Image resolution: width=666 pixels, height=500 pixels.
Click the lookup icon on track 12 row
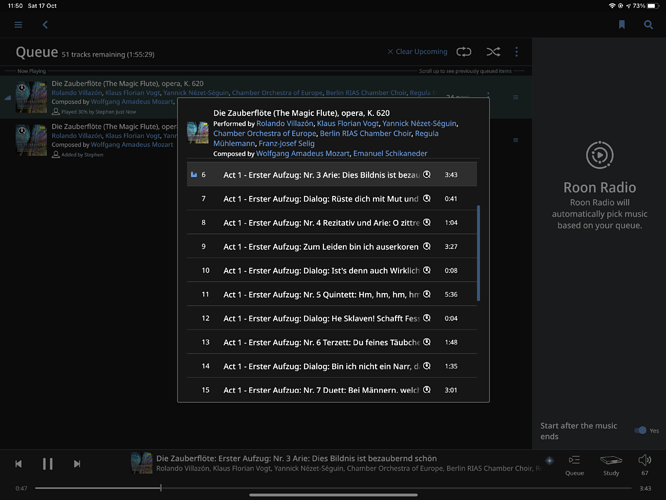(x=427, y=318)
